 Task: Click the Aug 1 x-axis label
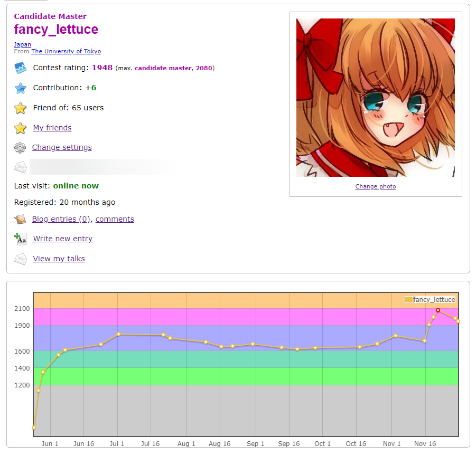(186, 444)
